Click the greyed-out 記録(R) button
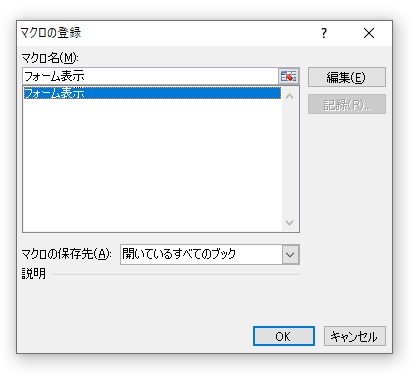 tap(347, 104)
